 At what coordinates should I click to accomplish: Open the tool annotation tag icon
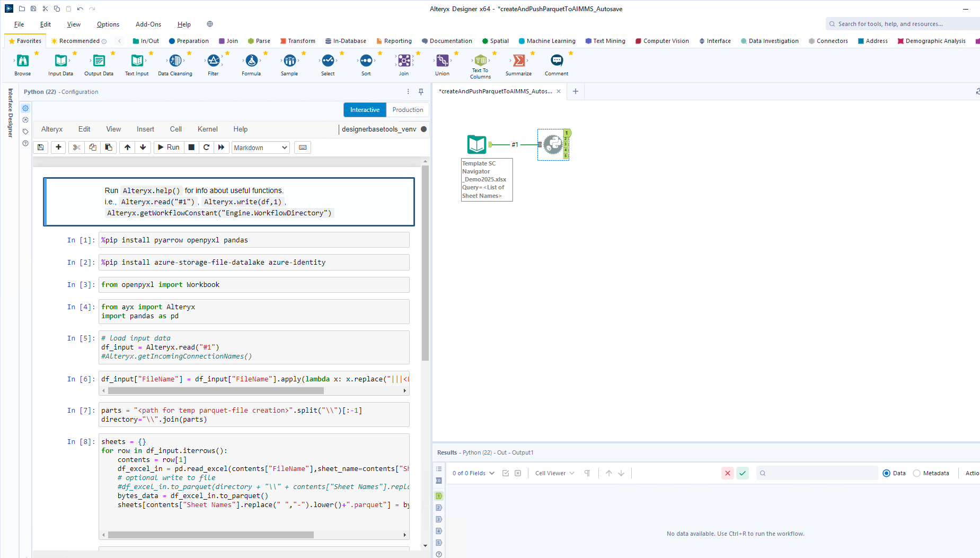(25, 132)
